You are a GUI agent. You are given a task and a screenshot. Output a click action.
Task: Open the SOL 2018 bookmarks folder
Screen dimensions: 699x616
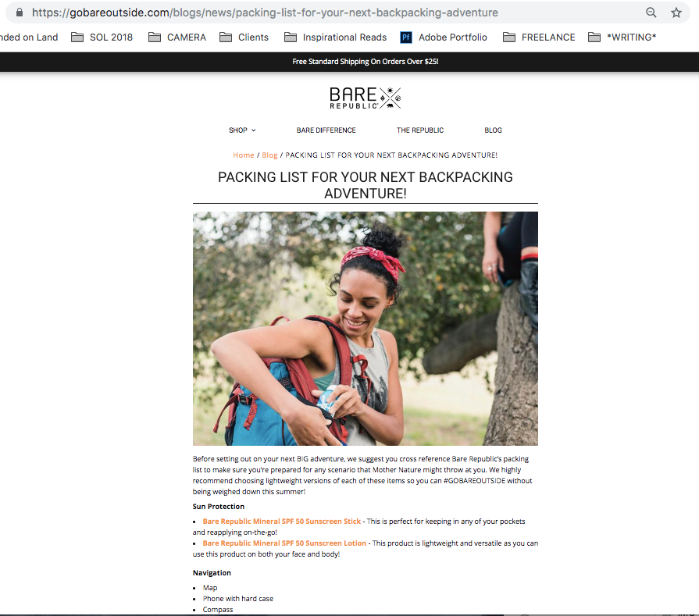(102, 37)
